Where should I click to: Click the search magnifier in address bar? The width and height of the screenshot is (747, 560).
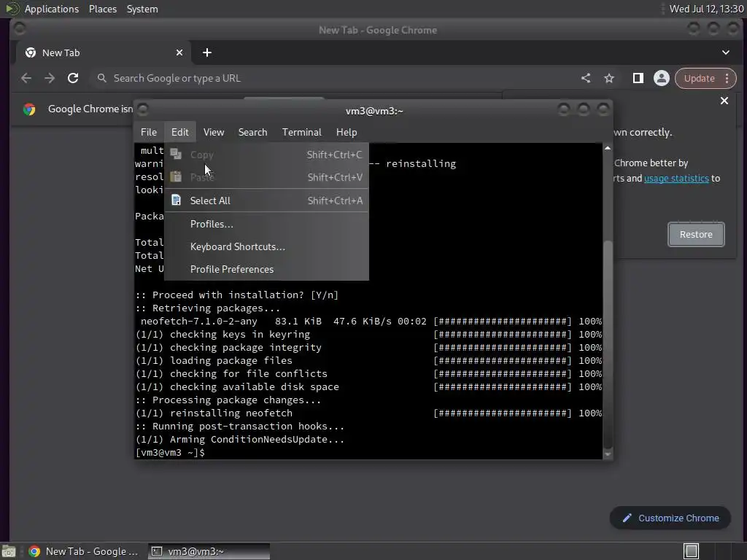pyautogui.click(x=101, y=78)
